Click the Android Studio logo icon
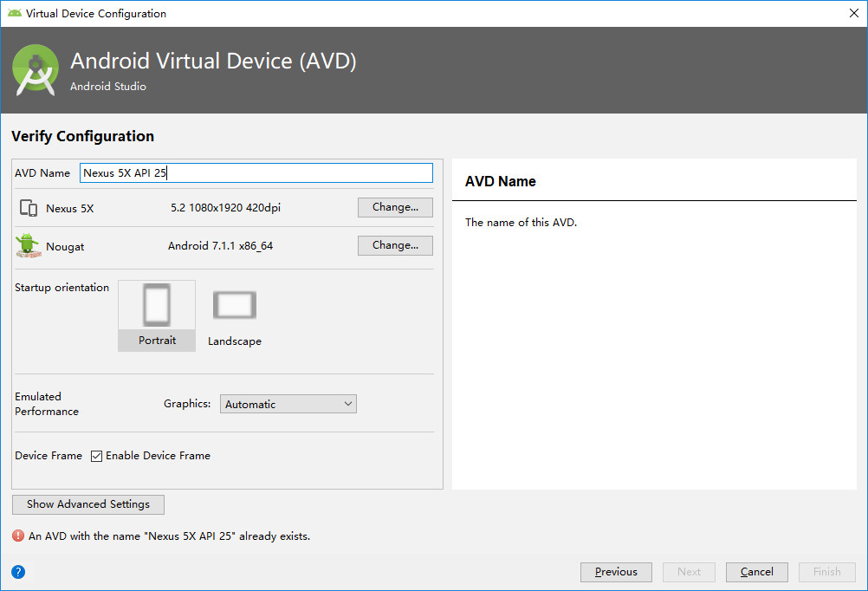 click(36, 70)
